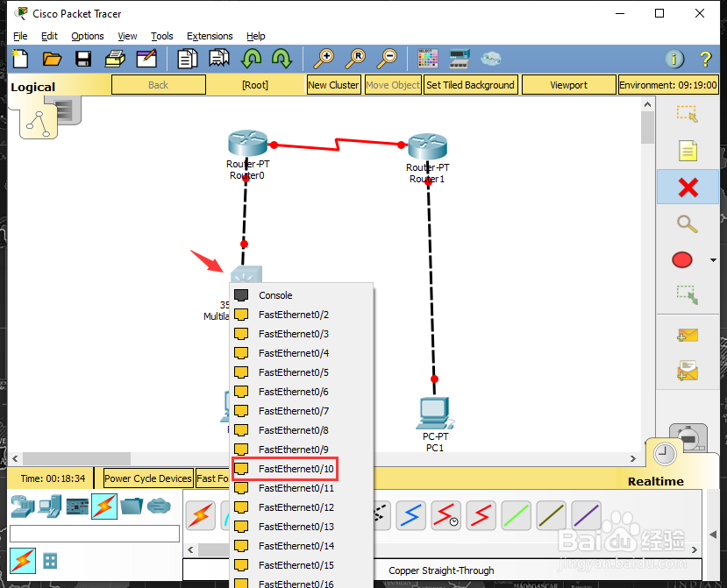Choose FastEthernet0/7 port
This screenshot has width=727, height=588.
(302, 411)
